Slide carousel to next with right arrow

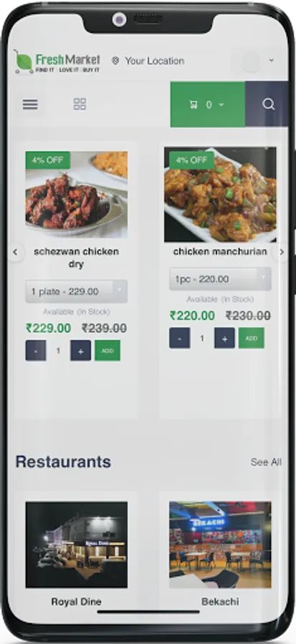[282, 252]
